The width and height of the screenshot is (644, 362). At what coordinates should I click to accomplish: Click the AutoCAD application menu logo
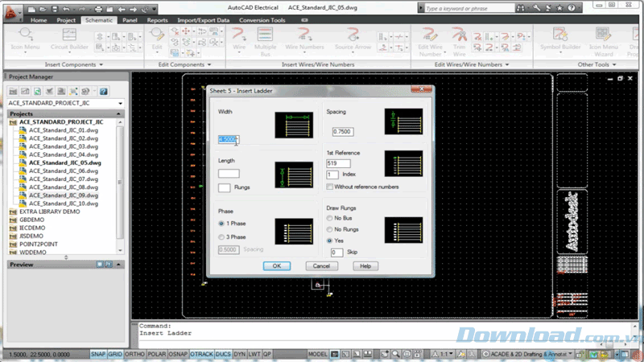coord(10,12)
